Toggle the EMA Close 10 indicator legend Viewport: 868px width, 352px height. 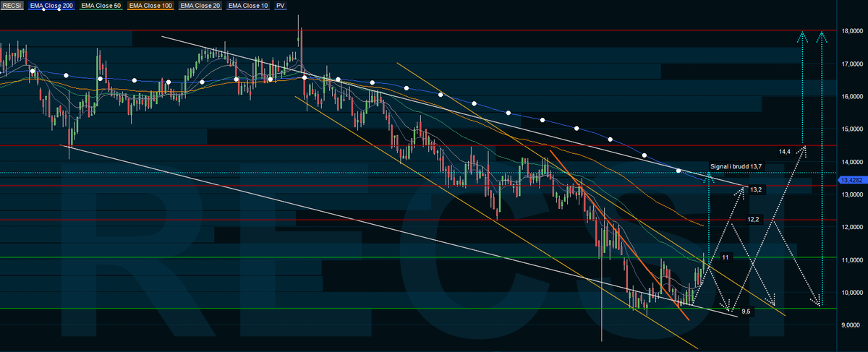coord(248,6)
